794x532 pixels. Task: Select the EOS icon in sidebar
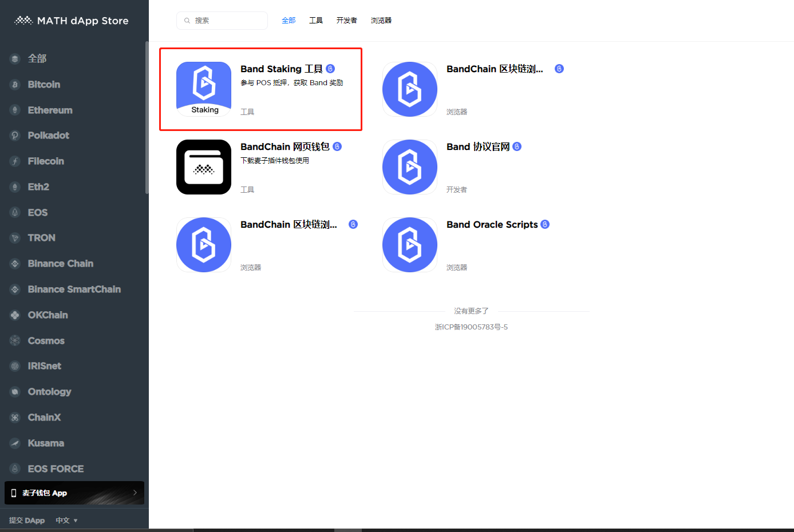point(15,212)
